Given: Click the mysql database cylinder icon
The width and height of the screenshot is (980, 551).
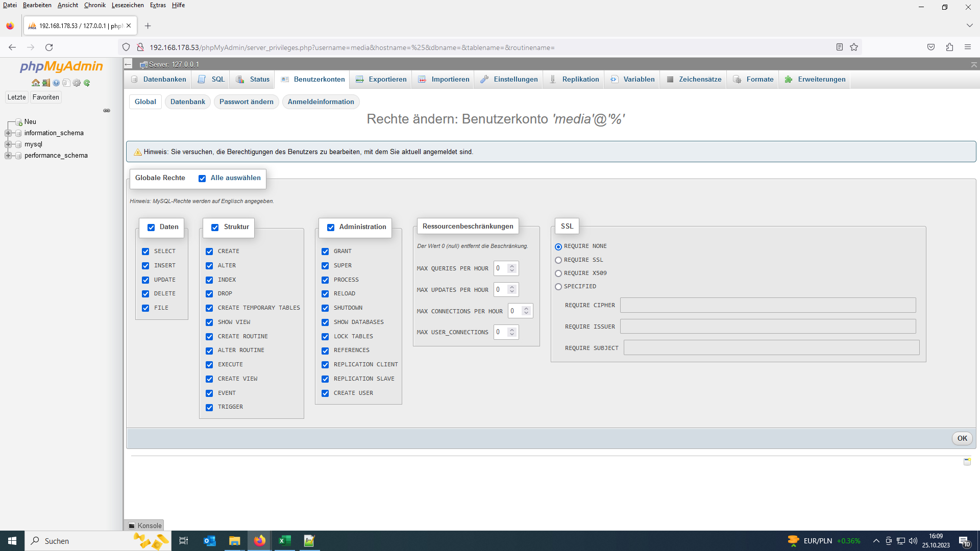Looking at the screenshot, I should 18,144.
